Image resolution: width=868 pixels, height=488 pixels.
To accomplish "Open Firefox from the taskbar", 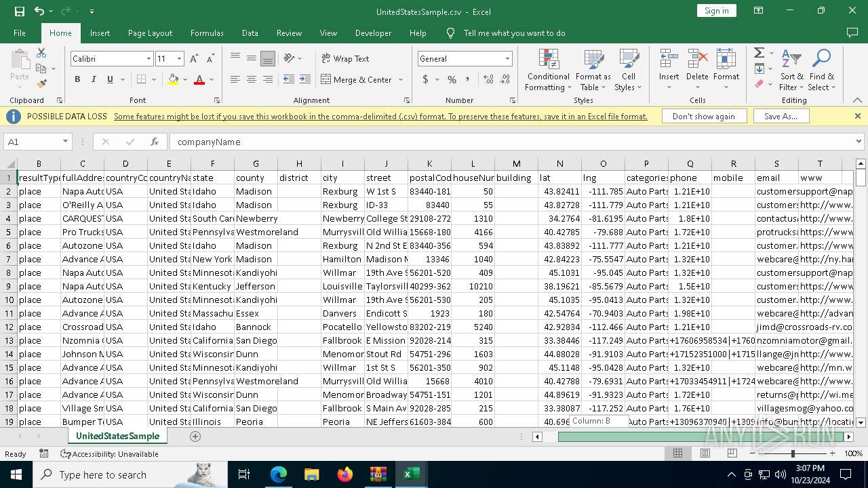I will click(345, 474).
